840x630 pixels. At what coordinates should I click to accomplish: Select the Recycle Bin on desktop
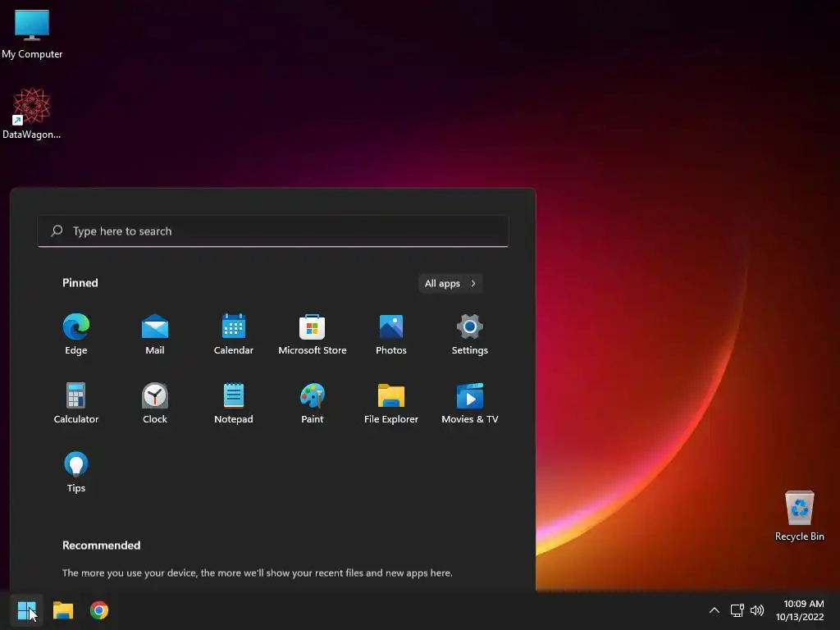pos(799,515)
